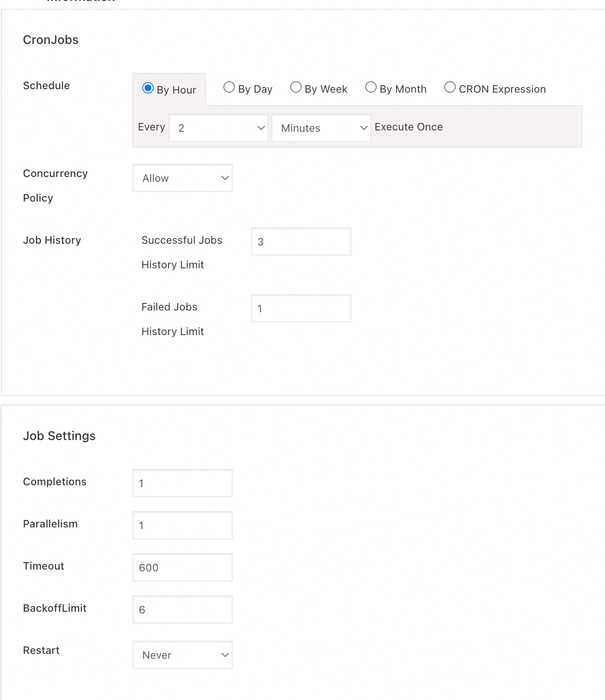Click the Execute Once text
Viewport: 605px width, 700px height.
click(409, 127)
